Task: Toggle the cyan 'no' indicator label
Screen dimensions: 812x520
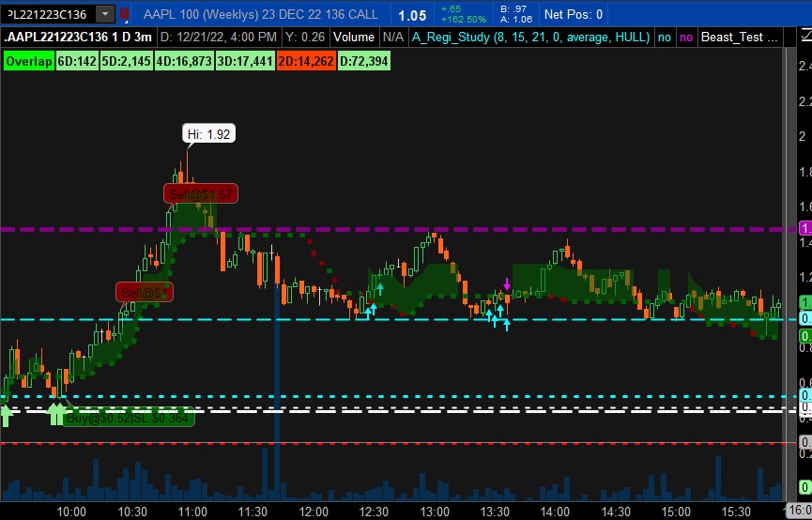Action: click(x=665, y=38)
